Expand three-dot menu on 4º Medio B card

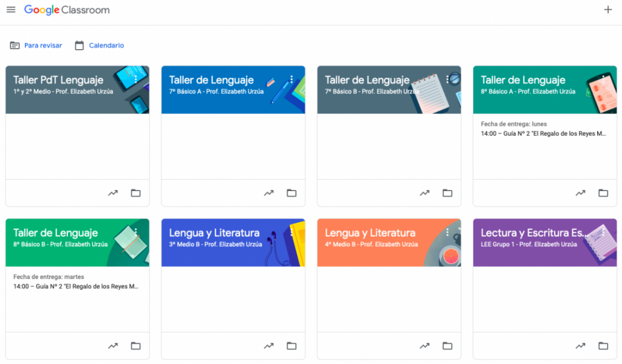[x=448, y=232]
